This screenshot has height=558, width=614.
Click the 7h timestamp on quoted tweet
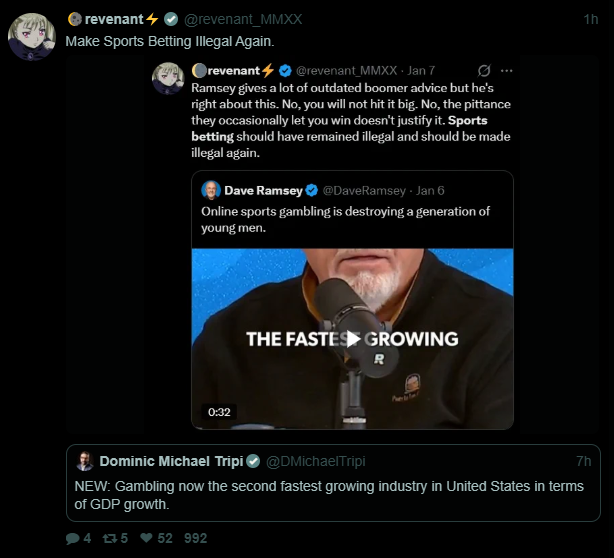(584, 461)
